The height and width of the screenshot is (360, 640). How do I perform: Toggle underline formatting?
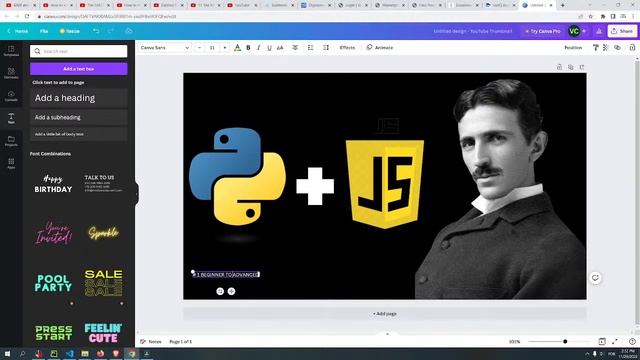(x=269, y=48)
